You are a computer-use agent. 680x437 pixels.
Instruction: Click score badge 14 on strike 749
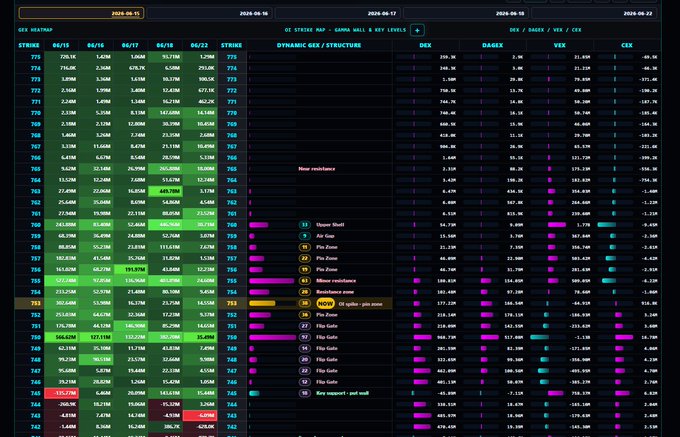coord(304,348)
